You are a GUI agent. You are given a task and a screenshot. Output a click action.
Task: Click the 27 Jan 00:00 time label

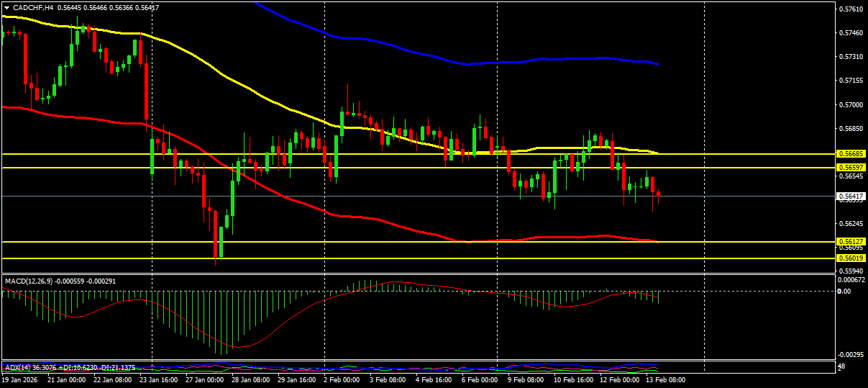[x=204, y=379]
